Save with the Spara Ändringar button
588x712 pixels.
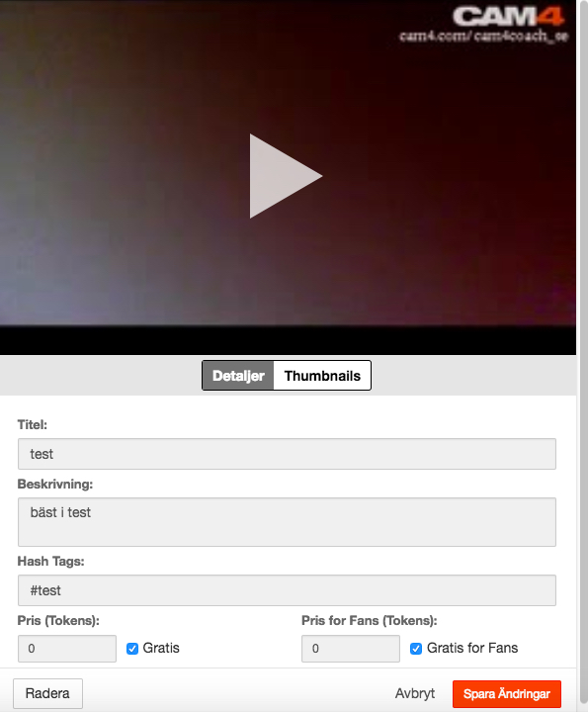click(x=507, y=694)
